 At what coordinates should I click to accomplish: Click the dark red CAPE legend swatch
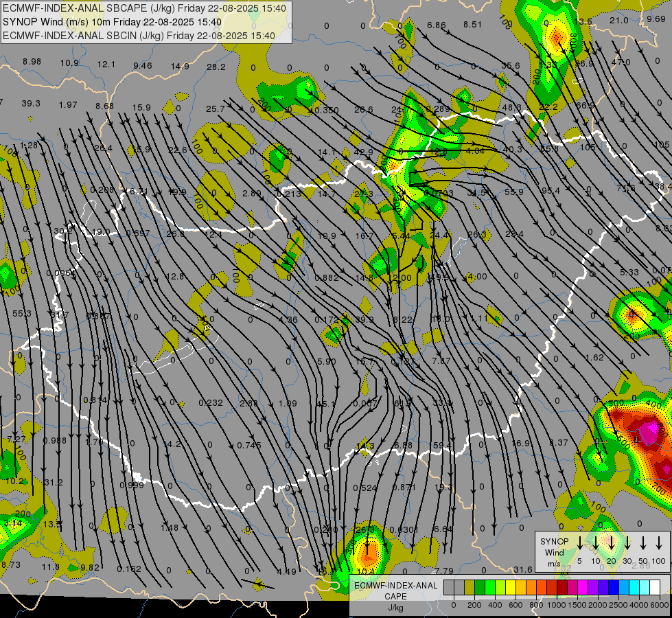click(x=562, y=587)
